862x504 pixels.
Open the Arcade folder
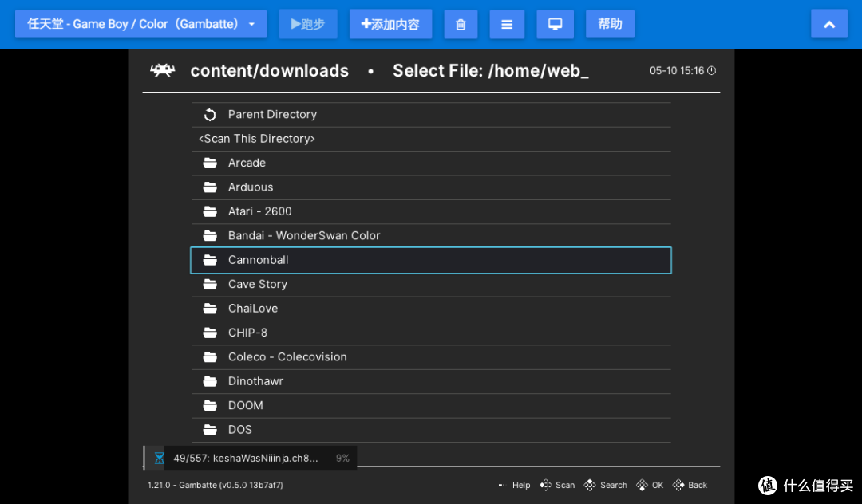click(431, 163)
